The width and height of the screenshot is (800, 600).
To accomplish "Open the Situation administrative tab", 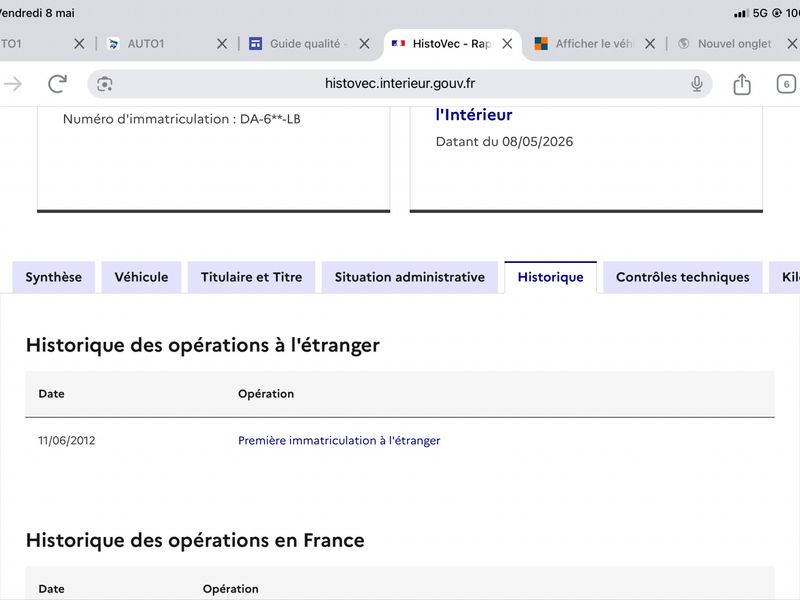I will point(410,277).
